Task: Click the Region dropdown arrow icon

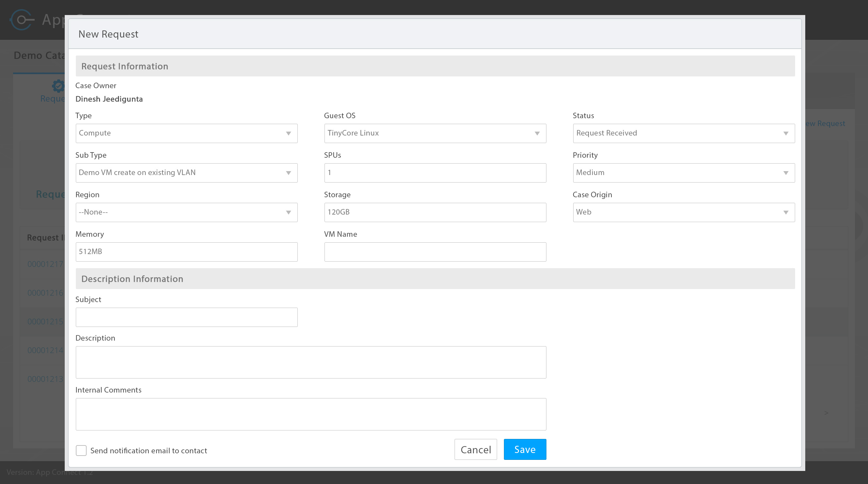Action: tap(289, 212)
